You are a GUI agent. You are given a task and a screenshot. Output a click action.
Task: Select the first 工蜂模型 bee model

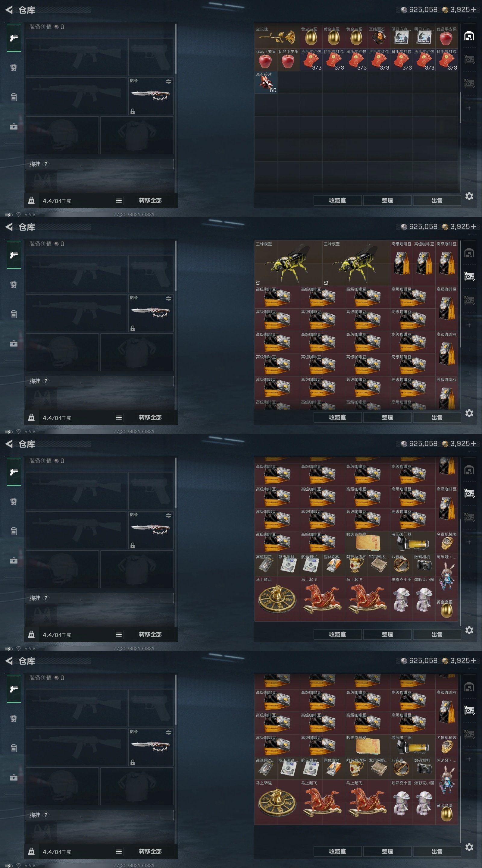288,263
